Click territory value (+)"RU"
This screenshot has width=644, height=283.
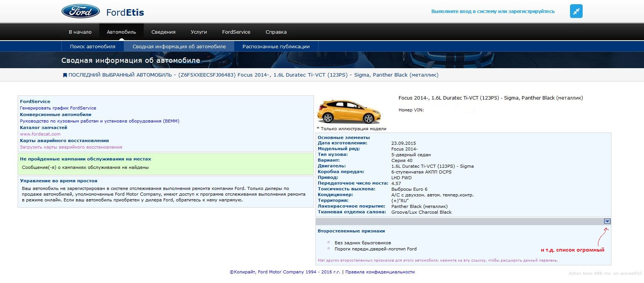400,201
